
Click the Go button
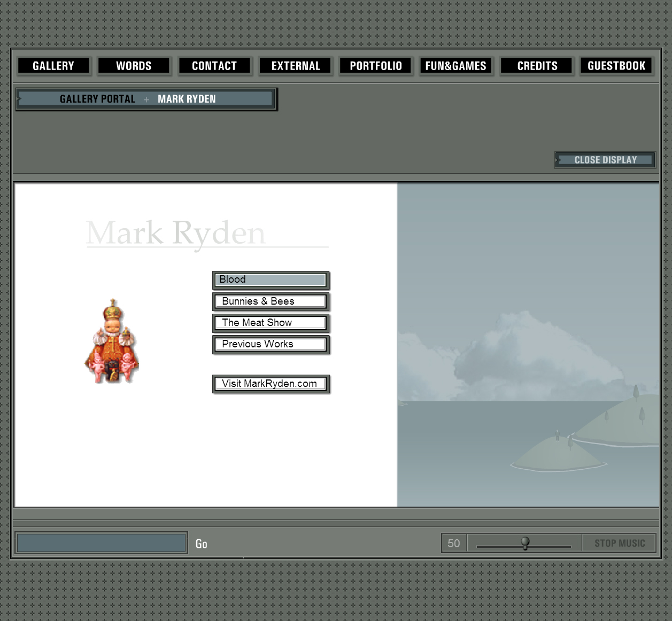pyautogui.click(x=201, y=544)
